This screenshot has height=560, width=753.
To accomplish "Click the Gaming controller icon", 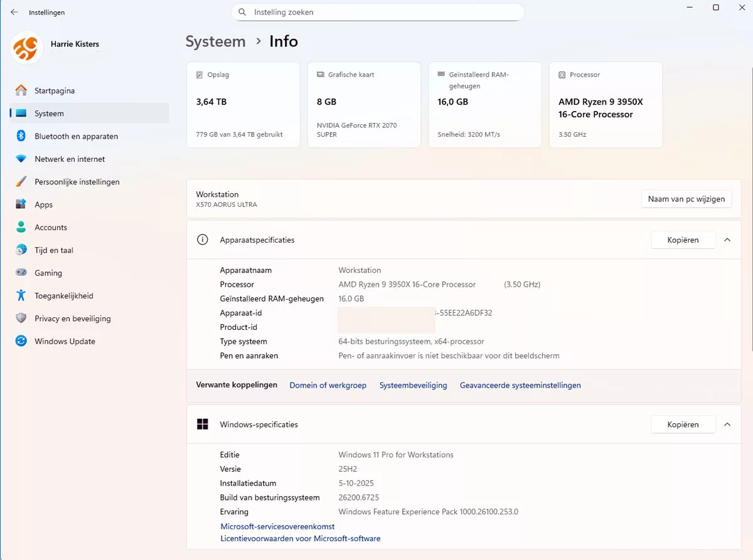I will 21,273.
